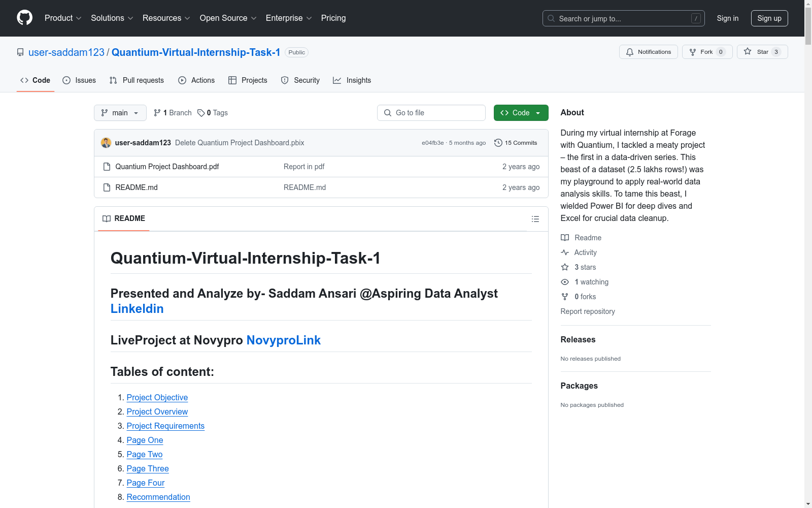Image resolution: width=812 pixels, height=508 pixels.
Task: Jump to Project Overview section
Action: [x=157, y=411]
